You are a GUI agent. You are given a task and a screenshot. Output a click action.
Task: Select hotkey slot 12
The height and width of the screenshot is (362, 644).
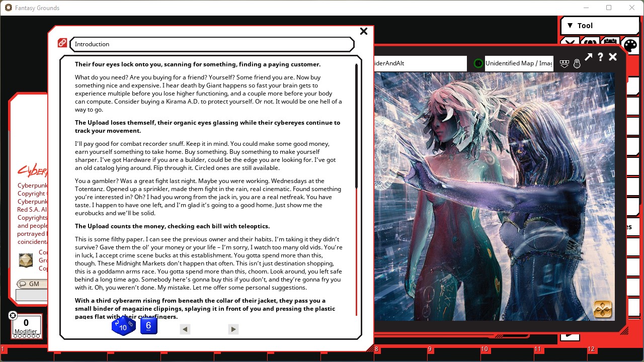point(614,353)
